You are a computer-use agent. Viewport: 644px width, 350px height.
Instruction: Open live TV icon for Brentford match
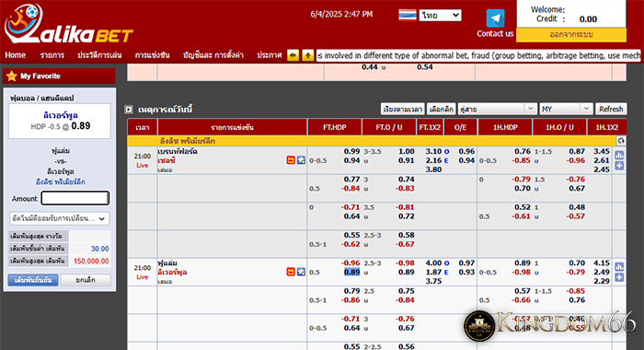[291, 160]
